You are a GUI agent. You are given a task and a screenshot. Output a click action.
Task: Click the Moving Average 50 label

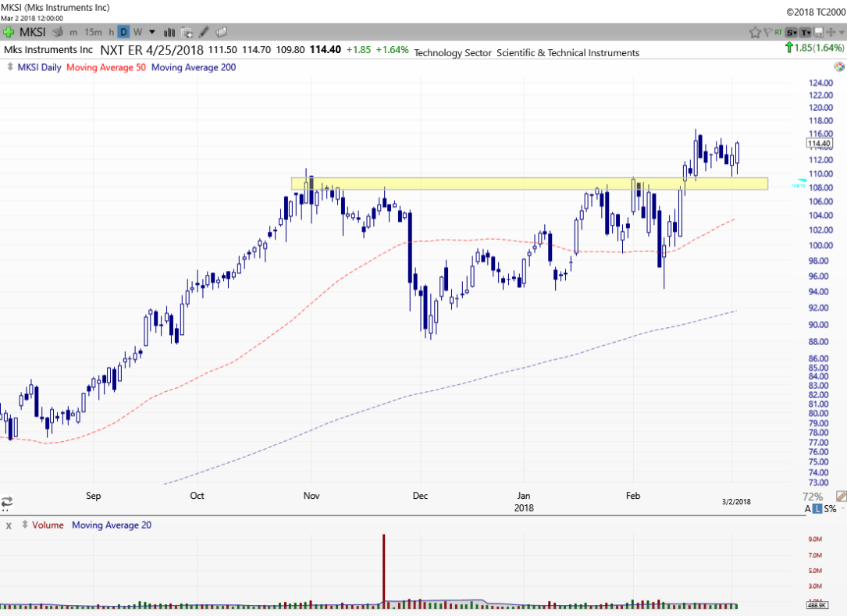coord(105,67)
